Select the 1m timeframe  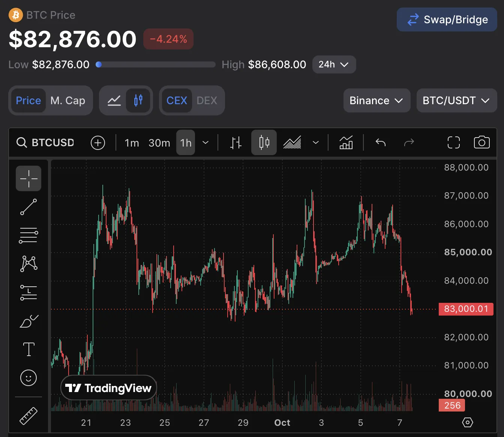tap(132, 143)
